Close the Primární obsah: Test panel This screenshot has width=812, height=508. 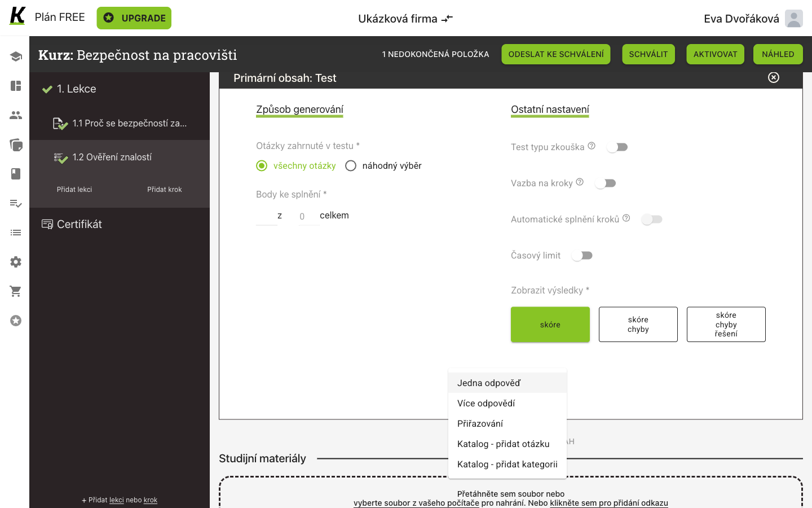(774, 77)
